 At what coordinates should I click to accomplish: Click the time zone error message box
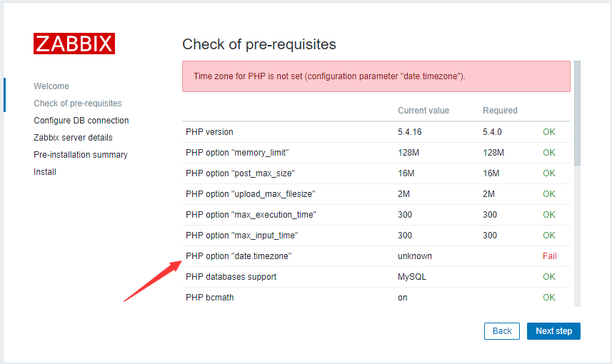376,76
